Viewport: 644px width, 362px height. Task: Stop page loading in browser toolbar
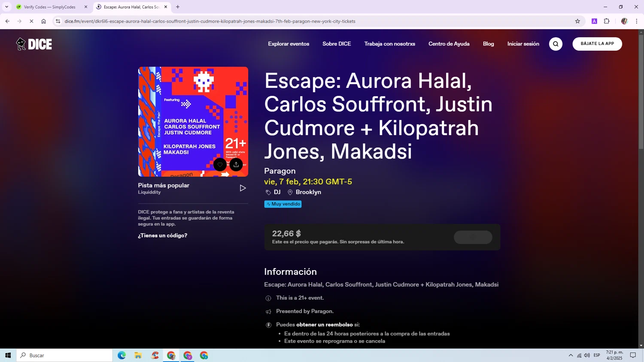[x=31, y=21]
